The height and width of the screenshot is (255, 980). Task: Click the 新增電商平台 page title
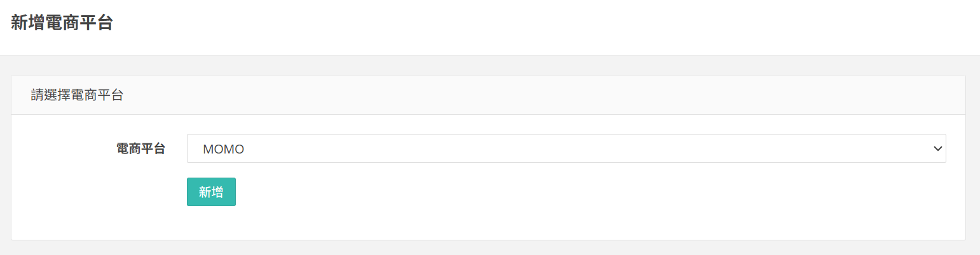click(x=62, y=23)
